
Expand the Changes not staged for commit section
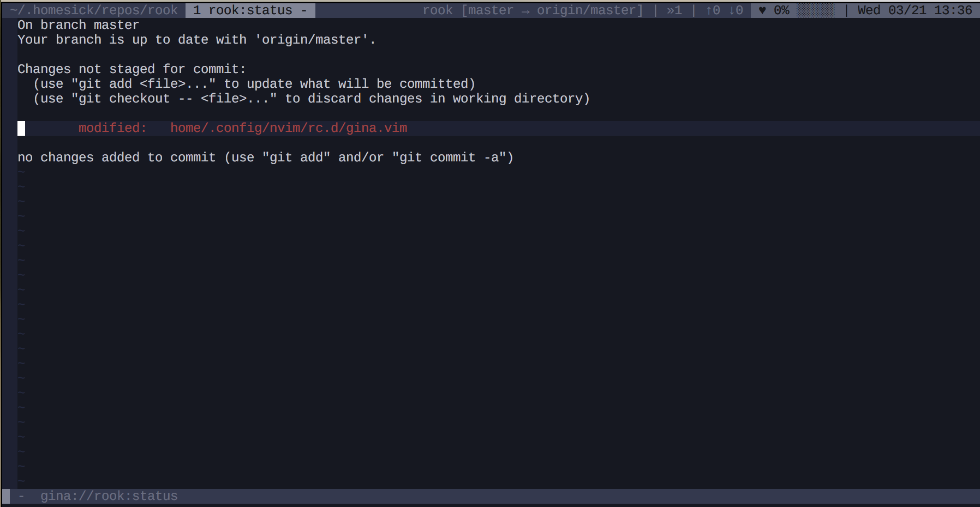pos(130,69)
